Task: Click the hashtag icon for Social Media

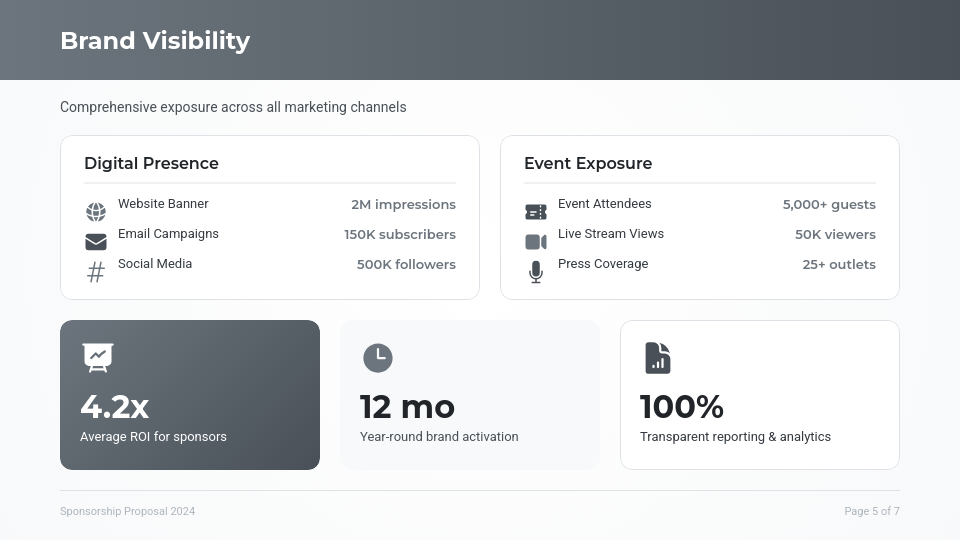Action: [96, 272]
